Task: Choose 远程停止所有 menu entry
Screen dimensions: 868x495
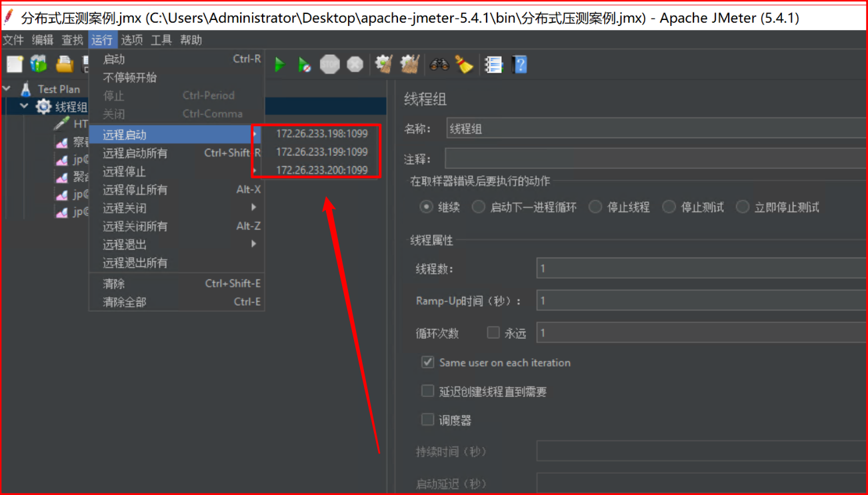Action: click(177, 189)
